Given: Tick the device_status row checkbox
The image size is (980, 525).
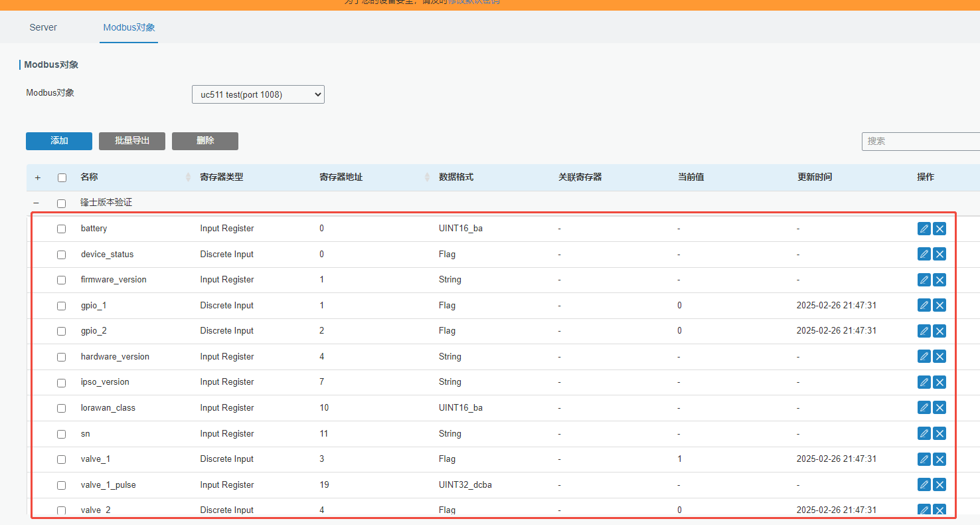Looking at the screenshot, I should (x=62, y=255).
